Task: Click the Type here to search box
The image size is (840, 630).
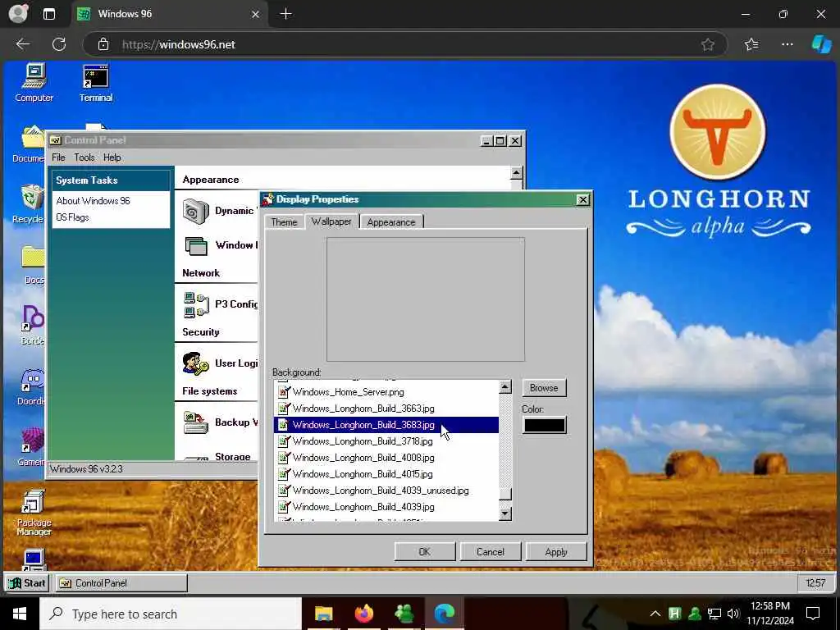Action: click(x=171, y=614)
